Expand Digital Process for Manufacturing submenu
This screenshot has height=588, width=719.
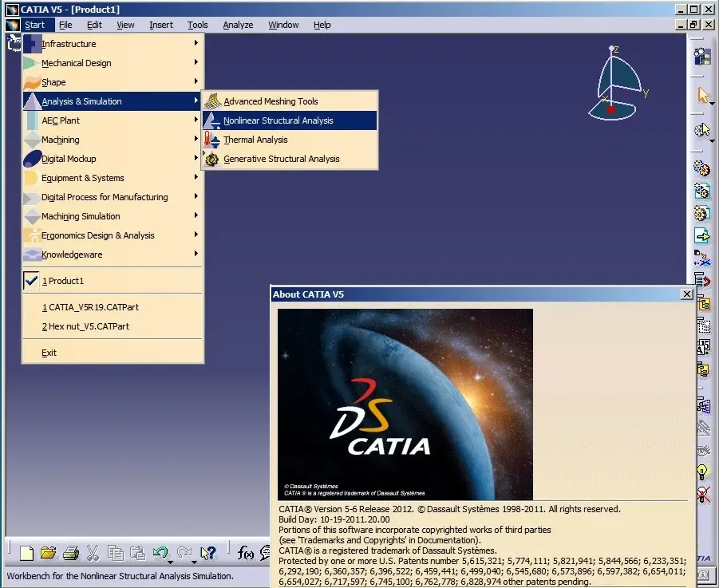pyautogui.click(x=113, y=197)
